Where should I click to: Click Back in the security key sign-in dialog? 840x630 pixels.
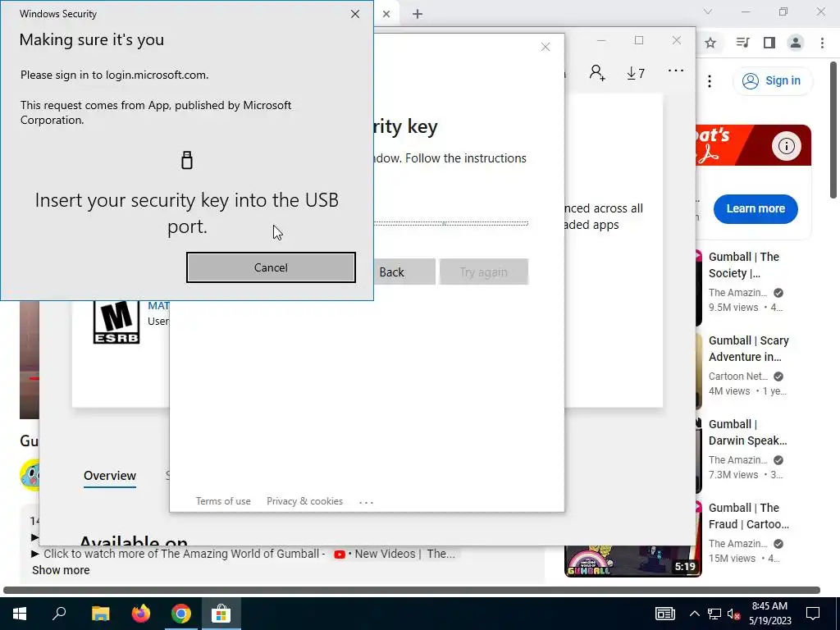(x=399, y=272)
